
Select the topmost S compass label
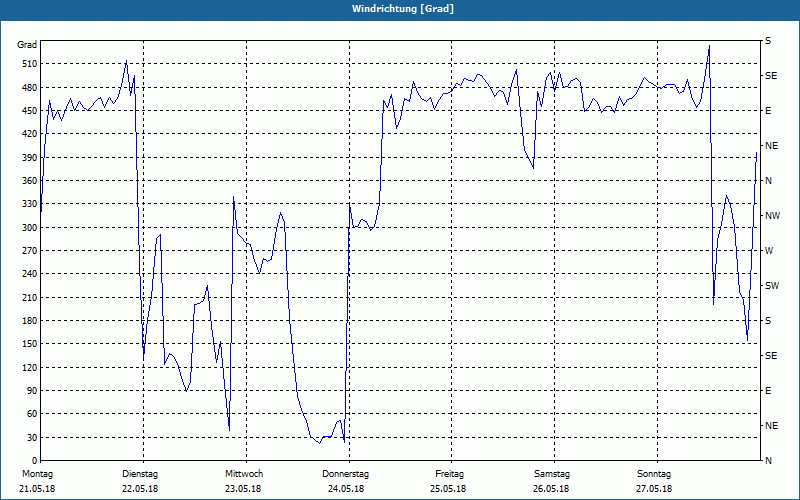click(768, 41)
